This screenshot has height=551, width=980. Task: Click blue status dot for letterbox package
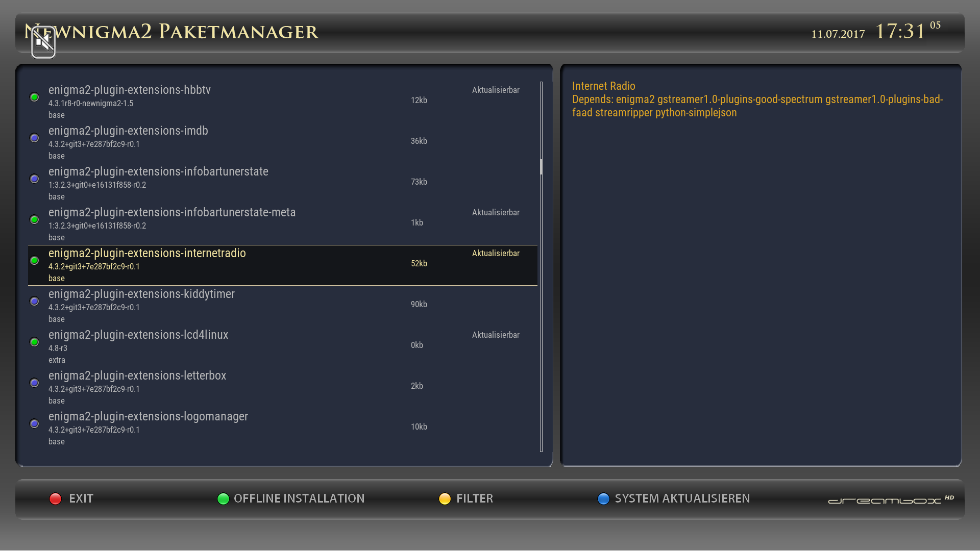(34, 383)
